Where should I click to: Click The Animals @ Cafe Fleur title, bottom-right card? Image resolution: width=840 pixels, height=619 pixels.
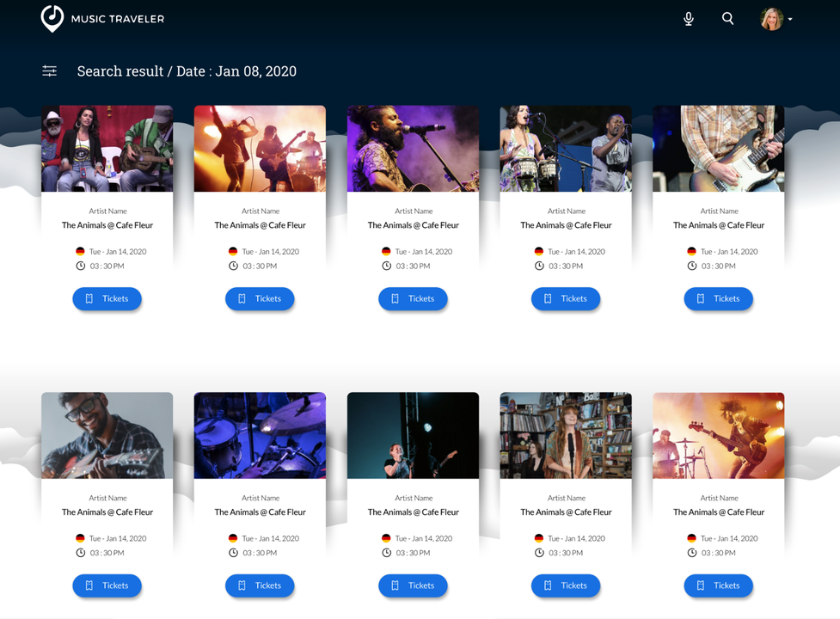(x=719, y=512)
